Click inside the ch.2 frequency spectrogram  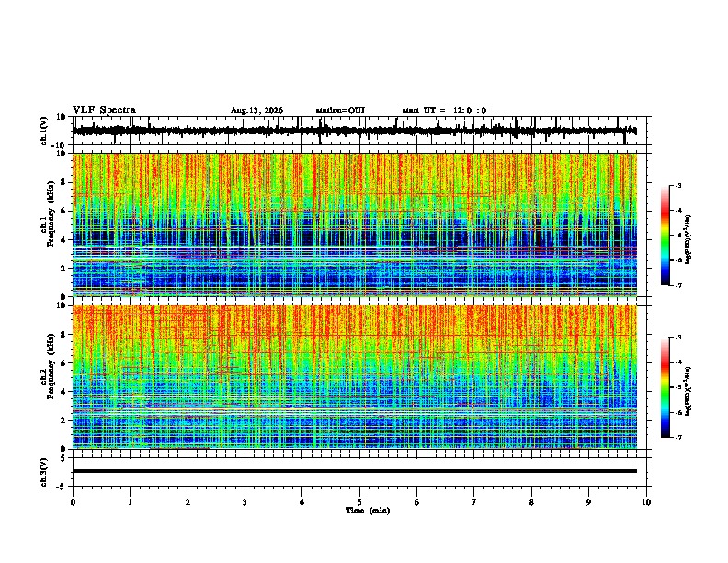[355, 377]
